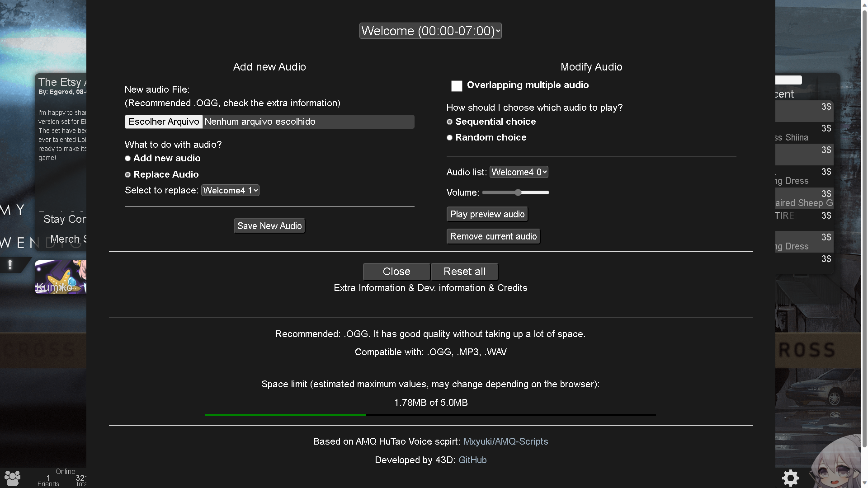Image resolution: width=868 pixels, height=488 pixels.
Task: Choose Add new audio option
Action: click(127, 159)
